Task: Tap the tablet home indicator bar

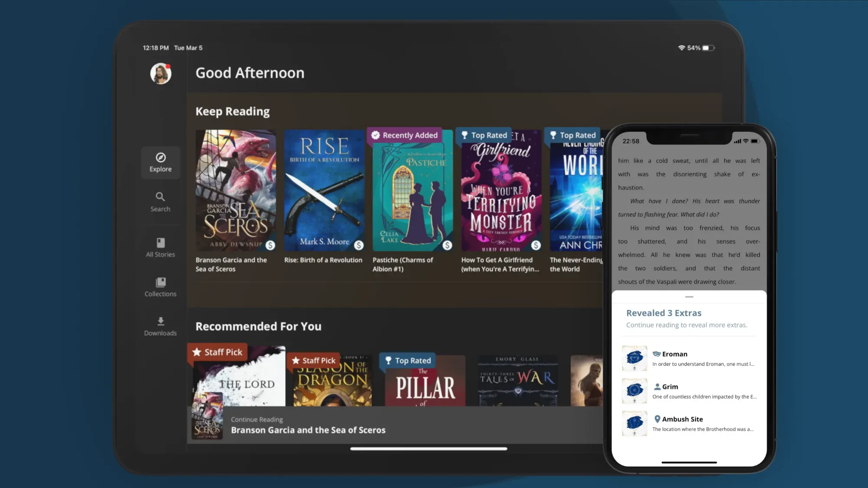Action: pos(429,449)
